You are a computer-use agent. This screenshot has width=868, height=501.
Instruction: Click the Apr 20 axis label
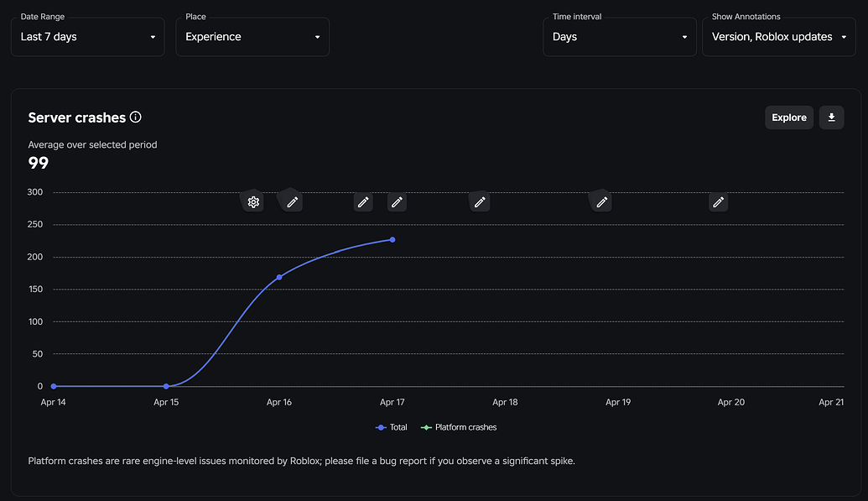pyautogui.click(x=730, y=402)
